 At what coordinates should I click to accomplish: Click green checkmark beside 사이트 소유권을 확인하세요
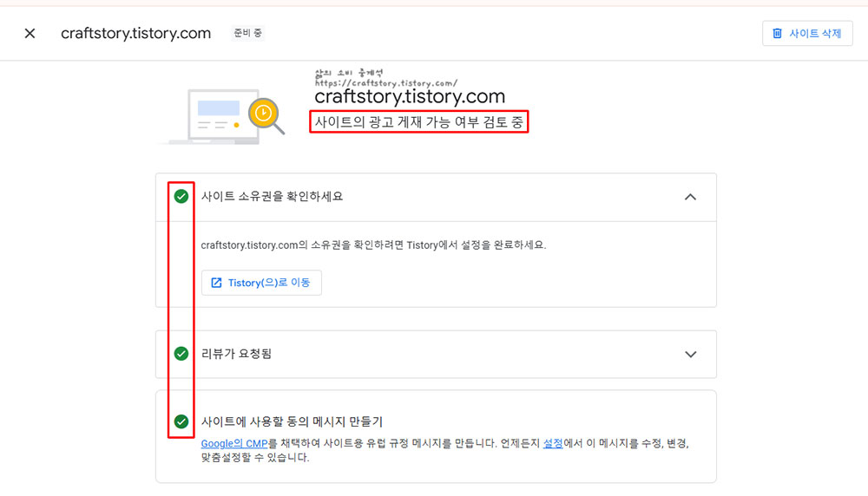click(181, 196)
